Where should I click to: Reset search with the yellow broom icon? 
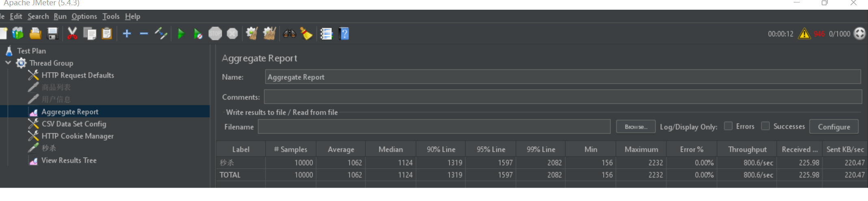[x=306, y=33]
